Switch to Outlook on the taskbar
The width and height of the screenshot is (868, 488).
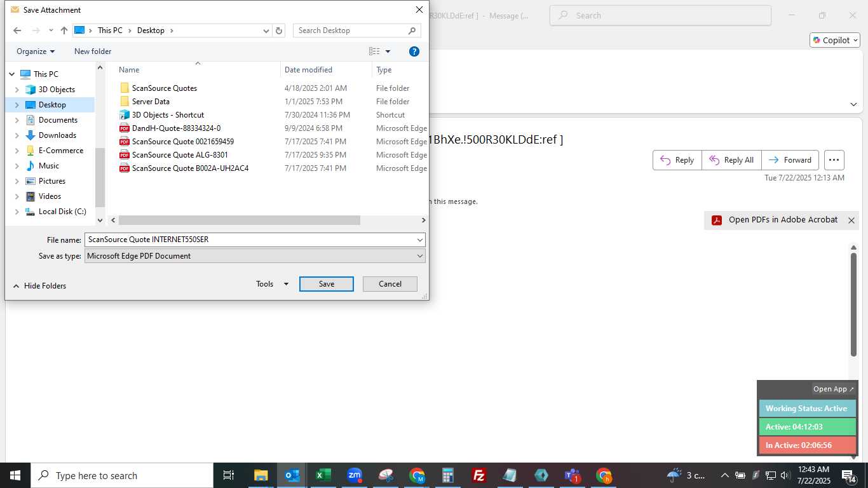[292, 475]
